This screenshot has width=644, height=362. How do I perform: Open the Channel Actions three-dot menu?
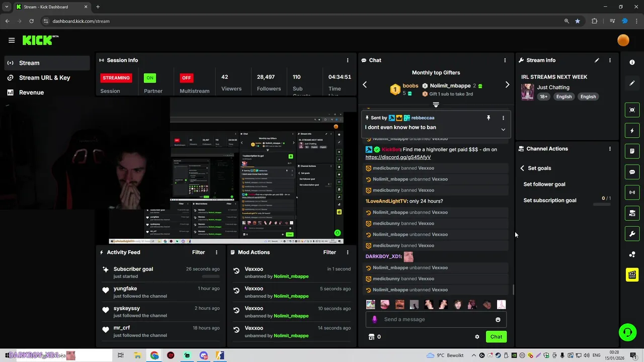click(610, 149)
